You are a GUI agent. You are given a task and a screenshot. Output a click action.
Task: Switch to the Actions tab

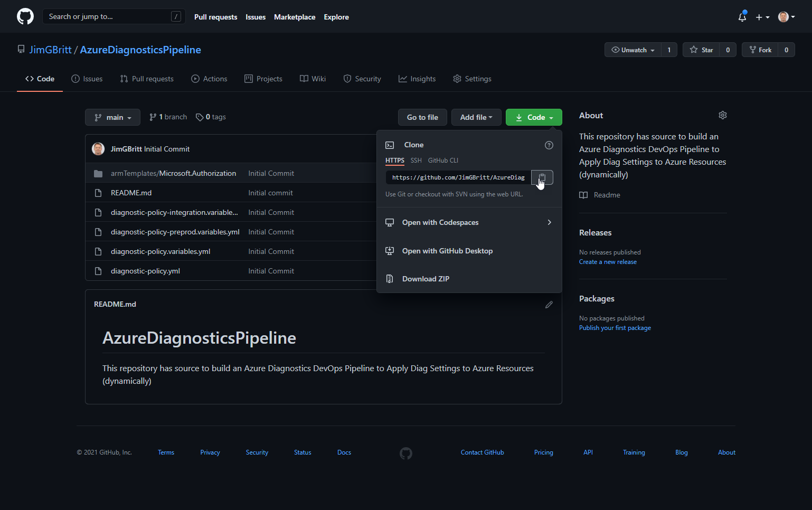(209, 79)
